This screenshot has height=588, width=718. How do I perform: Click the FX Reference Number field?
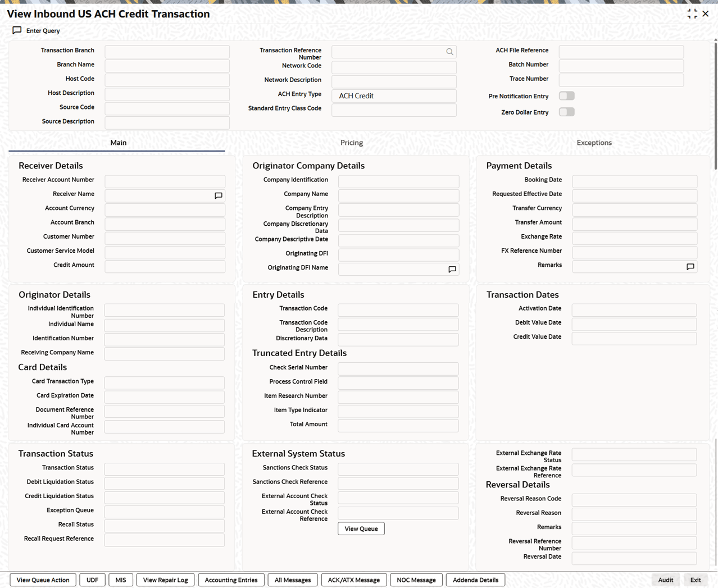click(635, 252)
